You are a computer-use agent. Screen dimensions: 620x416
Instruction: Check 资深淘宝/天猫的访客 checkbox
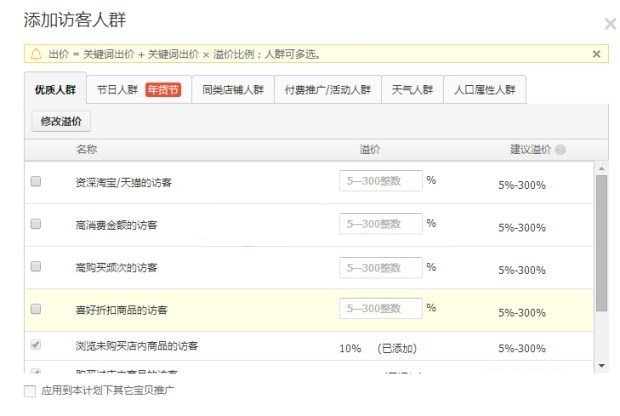tap(36, 182)
